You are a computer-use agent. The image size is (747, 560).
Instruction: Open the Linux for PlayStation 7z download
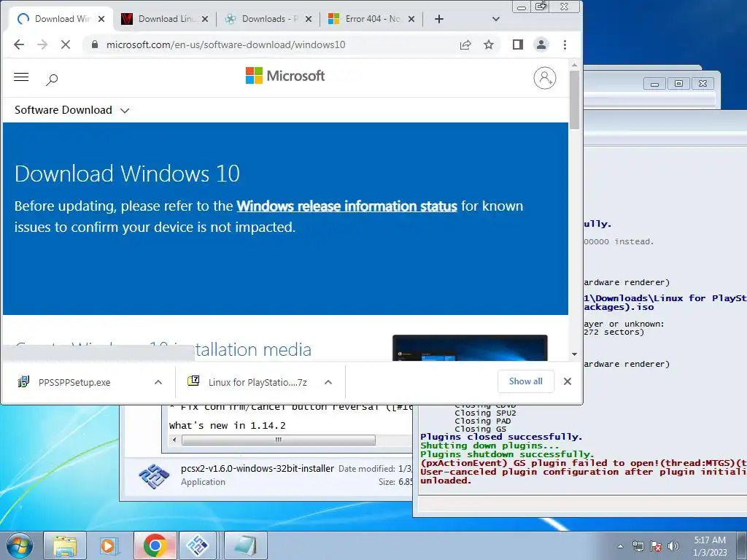coord(258,382)
